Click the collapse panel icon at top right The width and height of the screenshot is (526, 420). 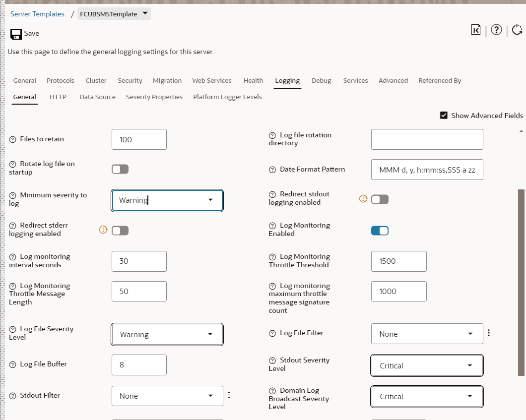pos(476,30)
